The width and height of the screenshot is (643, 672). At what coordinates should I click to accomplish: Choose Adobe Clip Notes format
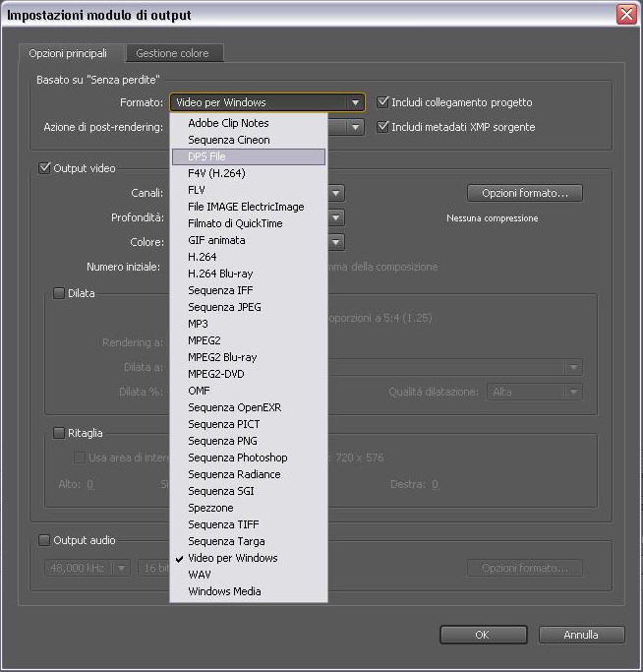[x=249, y=123]
